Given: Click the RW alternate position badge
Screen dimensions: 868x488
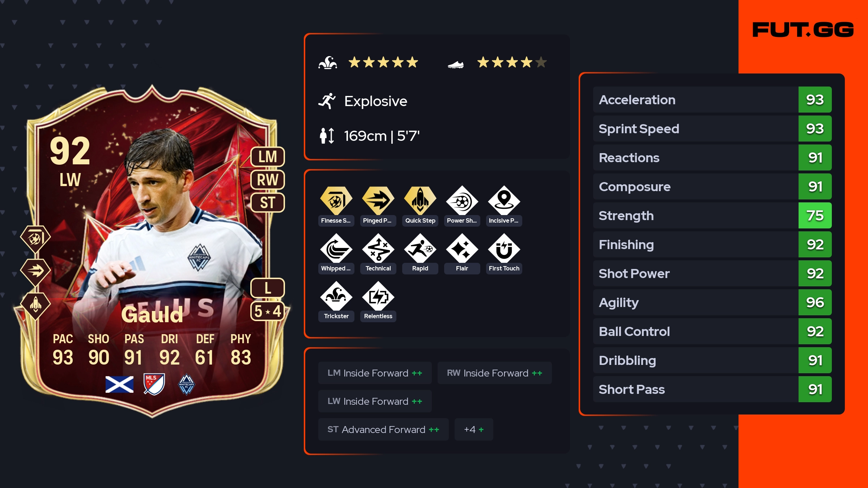Looking at the screenshot, I should [x=268, y=180].
